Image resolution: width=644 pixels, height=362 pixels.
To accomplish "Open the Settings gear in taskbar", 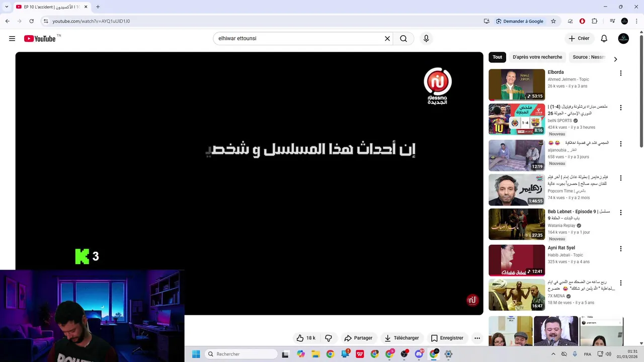I will click(448, 354).
